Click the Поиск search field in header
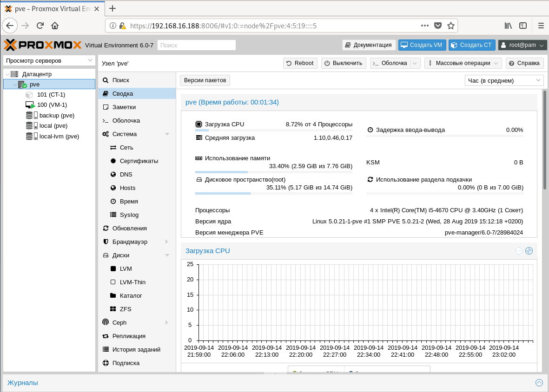This screenshot has height=392, width=549. coord(197,45)
